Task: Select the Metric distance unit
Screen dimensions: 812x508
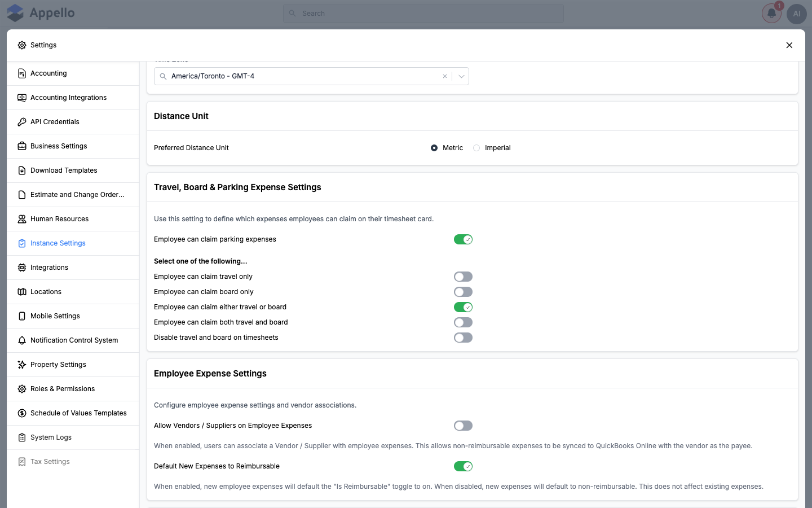Action: pos(434,148)
